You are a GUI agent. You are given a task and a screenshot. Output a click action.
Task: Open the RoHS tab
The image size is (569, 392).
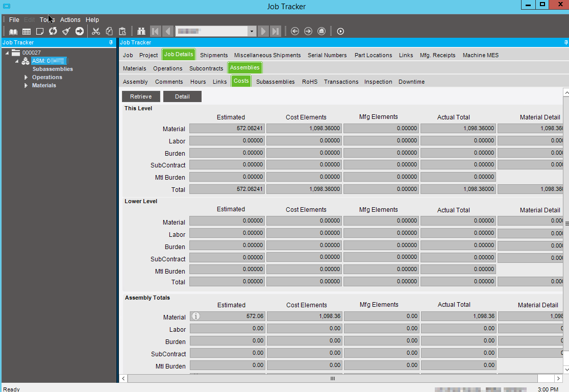point(310,82)
